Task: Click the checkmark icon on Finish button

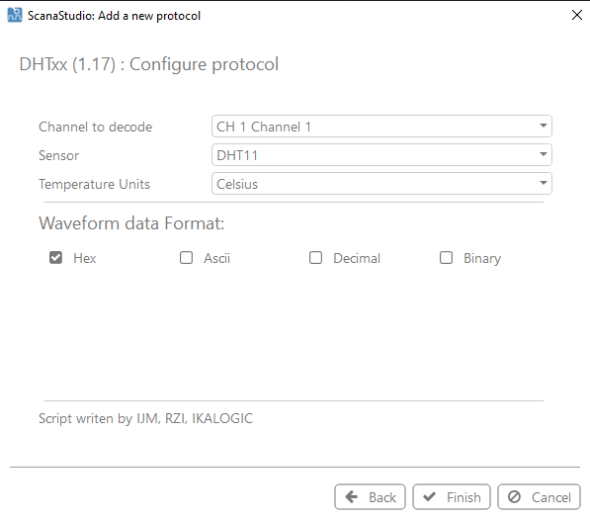Action: coord(429,497)
